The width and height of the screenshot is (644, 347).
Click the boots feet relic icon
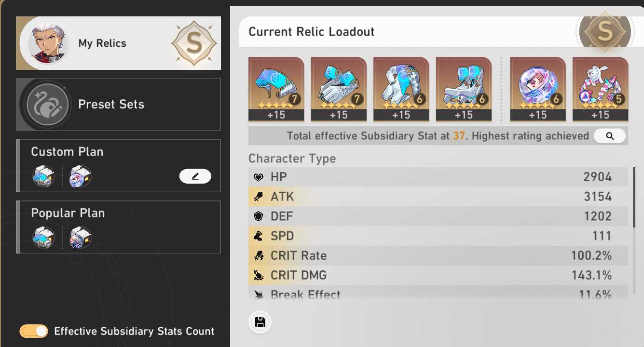tap(464, 89)
